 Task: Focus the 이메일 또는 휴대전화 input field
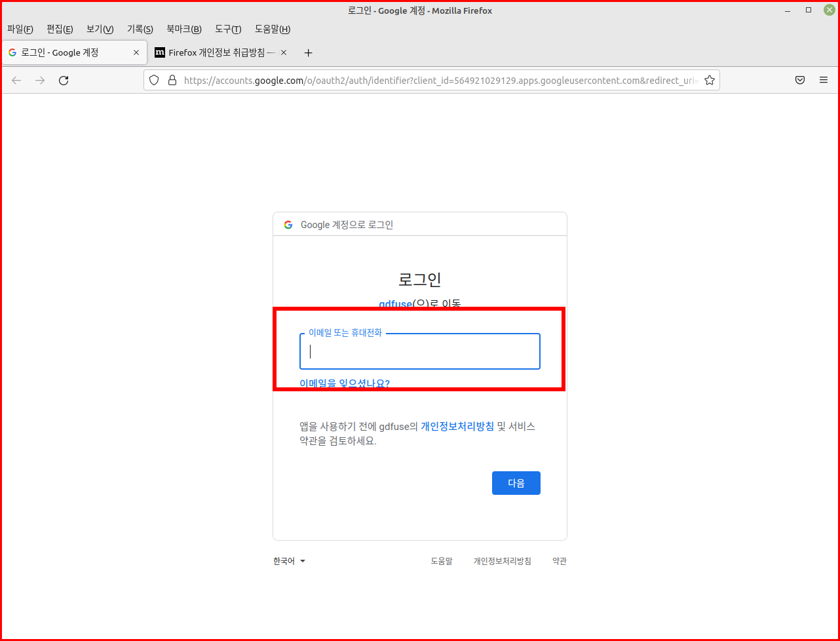tap(420, 352)
